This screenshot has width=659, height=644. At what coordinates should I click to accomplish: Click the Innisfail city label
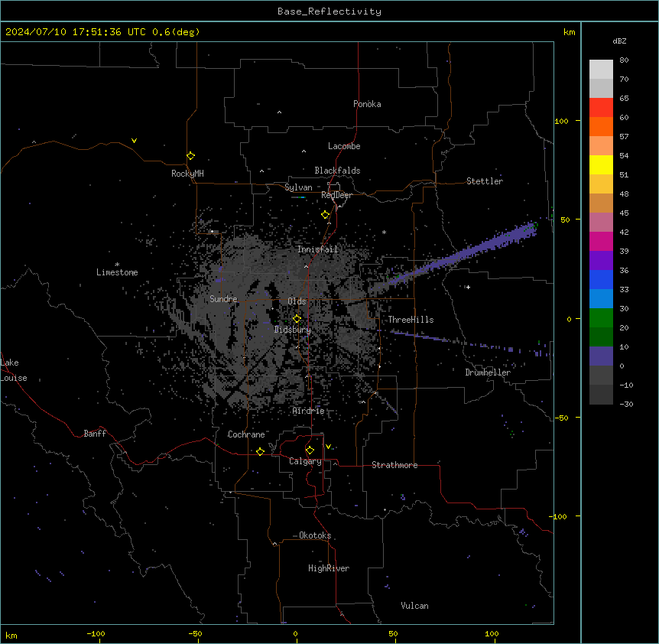tap(318, 249)
